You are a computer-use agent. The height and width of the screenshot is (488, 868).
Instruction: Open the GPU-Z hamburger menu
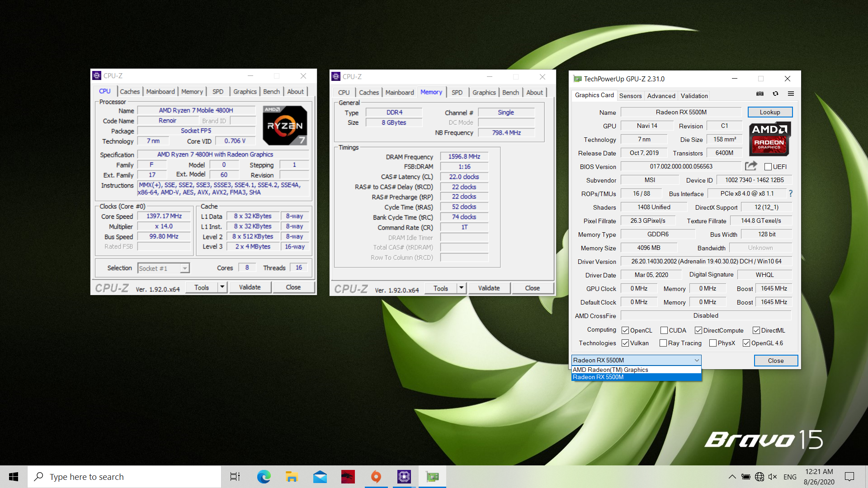click(791, 94)
